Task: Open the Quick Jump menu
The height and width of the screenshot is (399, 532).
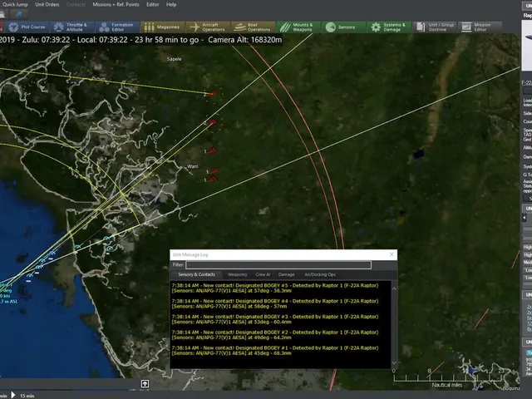Action: pyautogui.click(x=15, y=4)
